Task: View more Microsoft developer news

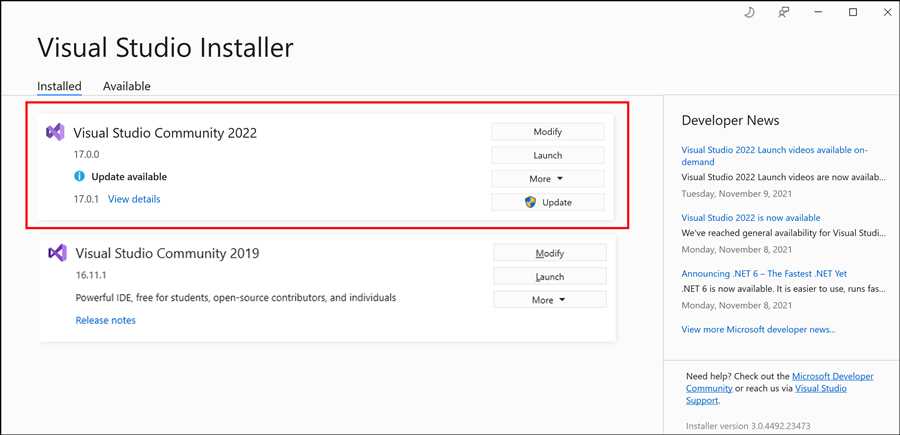Action: (x=758, y=329)
